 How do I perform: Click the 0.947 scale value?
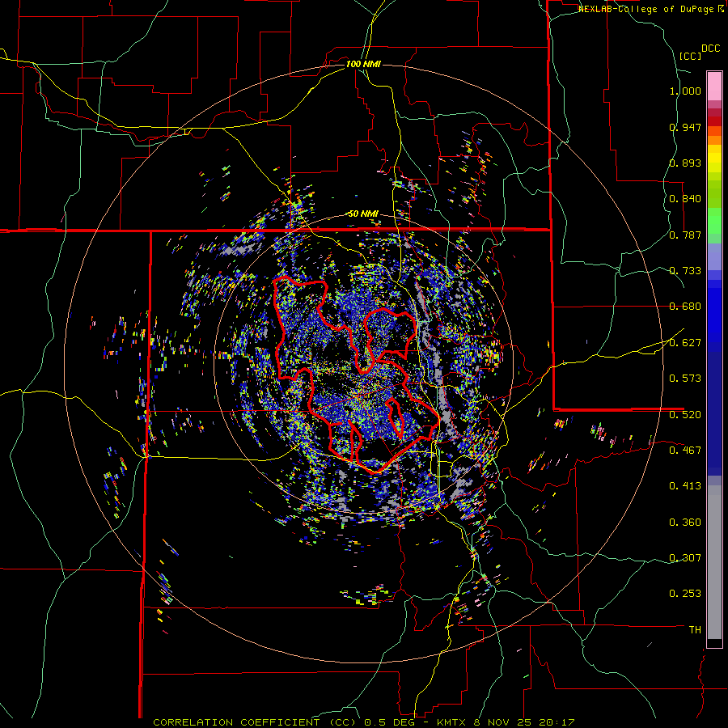click(685, 127)
